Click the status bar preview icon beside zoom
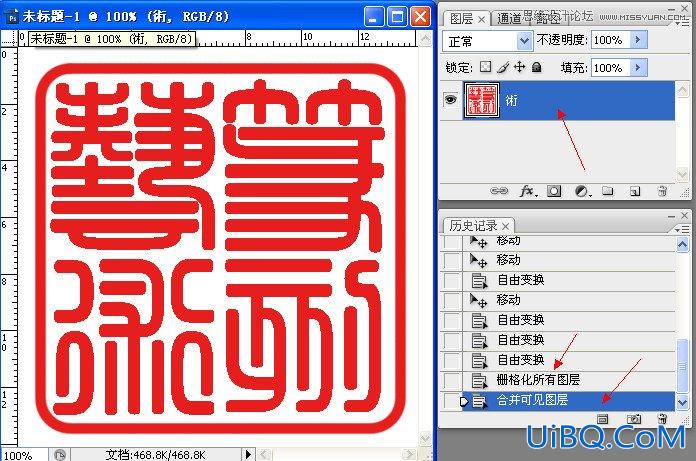696x461 pixels. click(59, 455)
